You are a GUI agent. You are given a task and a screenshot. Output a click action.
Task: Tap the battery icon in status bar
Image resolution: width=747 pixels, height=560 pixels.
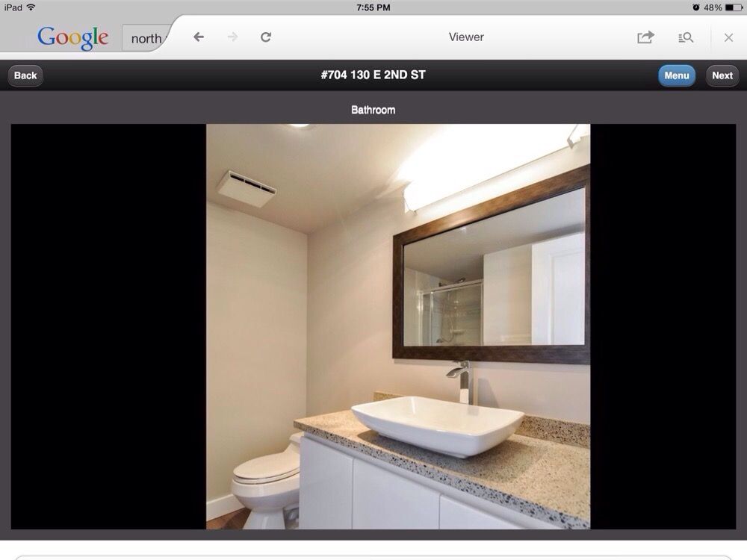pos(734,7)
